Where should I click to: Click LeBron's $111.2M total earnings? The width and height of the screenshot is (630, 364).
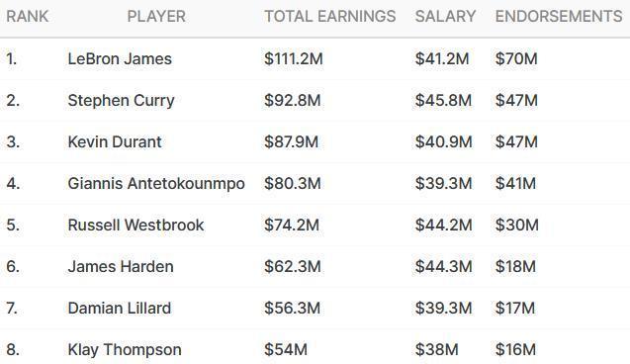(x=294, y=58)
